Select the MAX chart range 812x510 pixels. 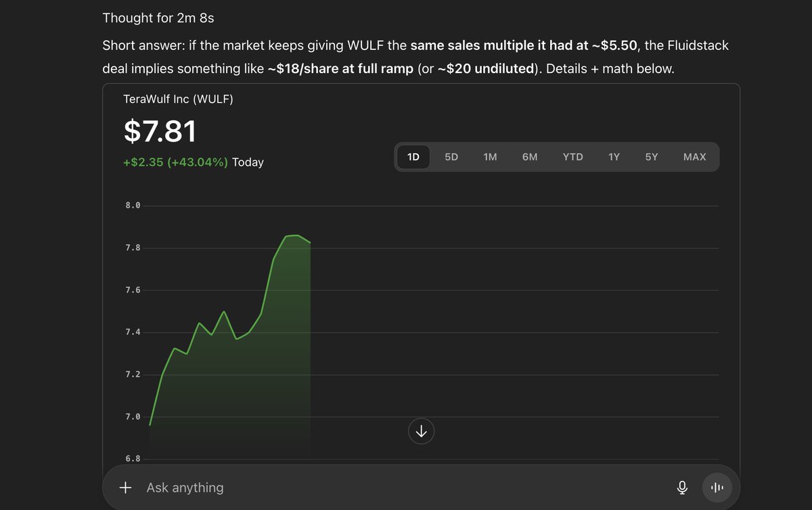coord(694,157)
